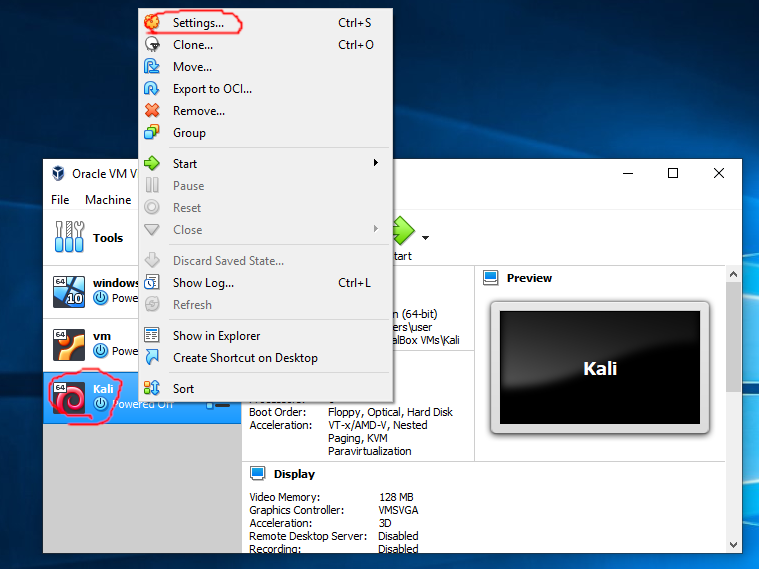Click the Clone sheep icon
The height and width of the screenshot is (569, 759).
[152, 44]
